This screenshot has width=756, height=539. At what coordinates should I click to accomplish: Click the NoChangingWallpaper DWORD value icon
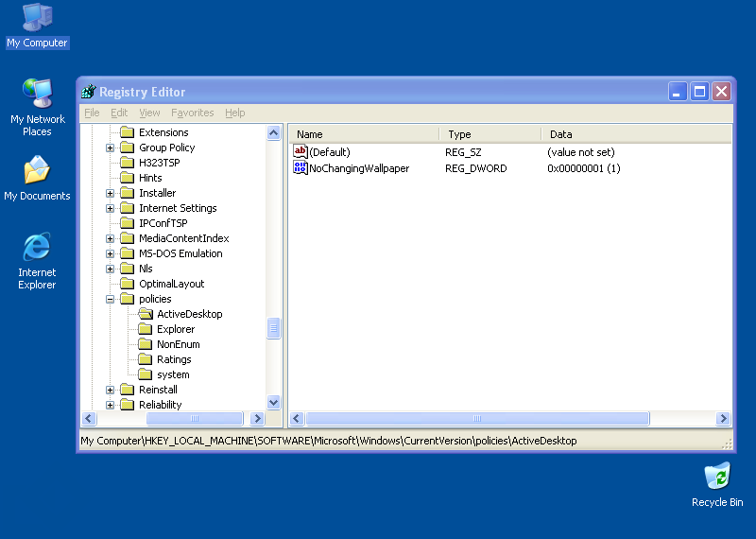[300, 168]
